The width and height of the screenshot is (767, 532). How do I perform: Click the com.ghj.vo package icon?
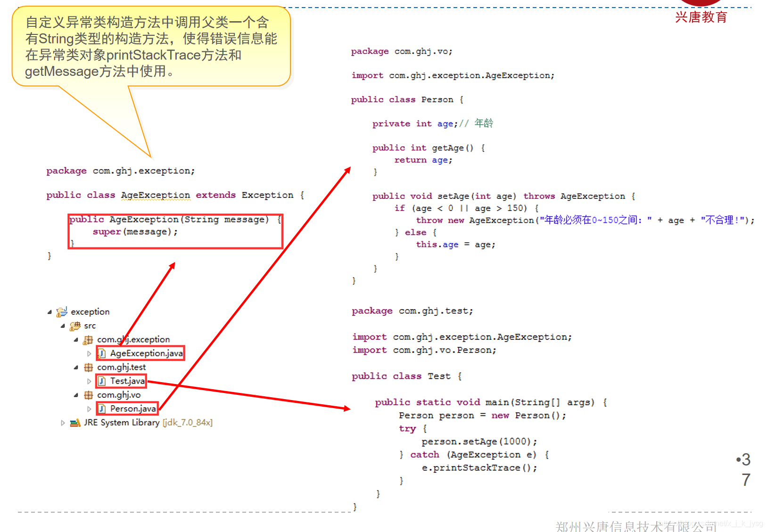pos(88,395)
